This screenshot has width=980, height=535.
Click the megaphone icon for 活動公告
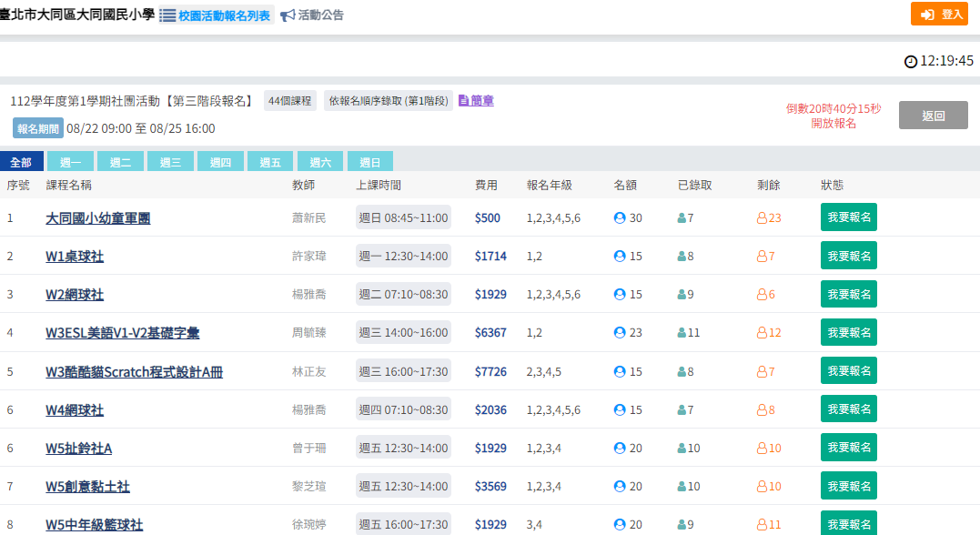[x=288, y=15]
